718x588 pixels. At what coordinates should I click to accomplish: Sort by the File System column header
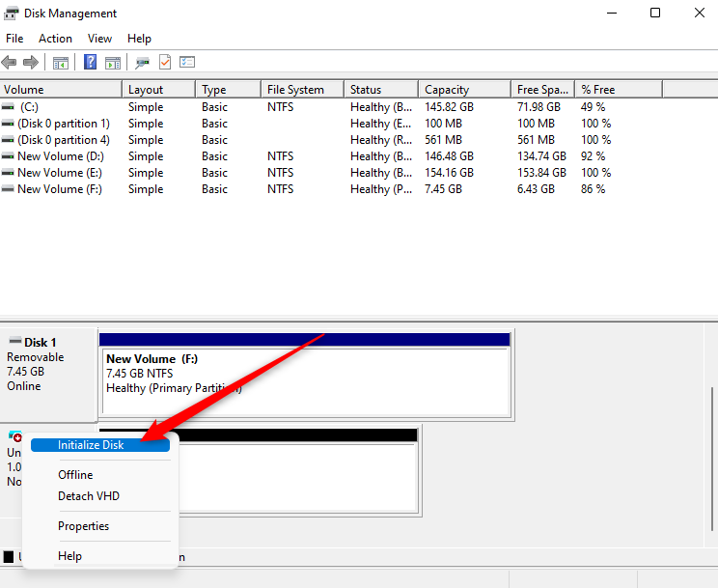click(303, 90)
